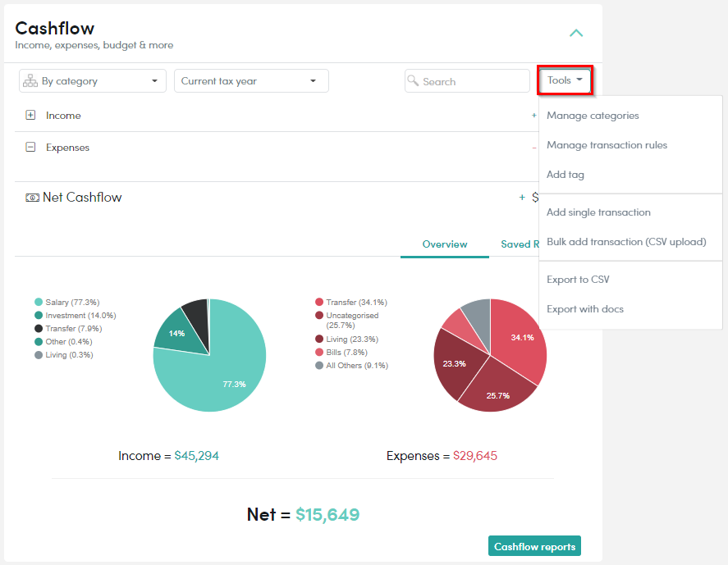The height and width of the screenshot is (565, 728).
Task: Select Add tag menu item
Action: [x=565, y=175]
